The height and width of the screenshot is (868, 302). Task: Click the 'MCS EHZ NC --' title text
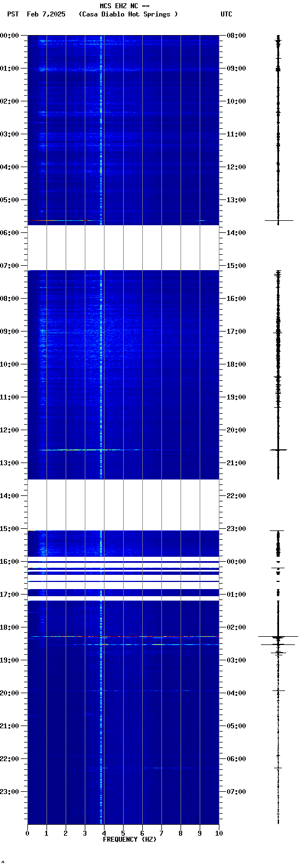125,6
